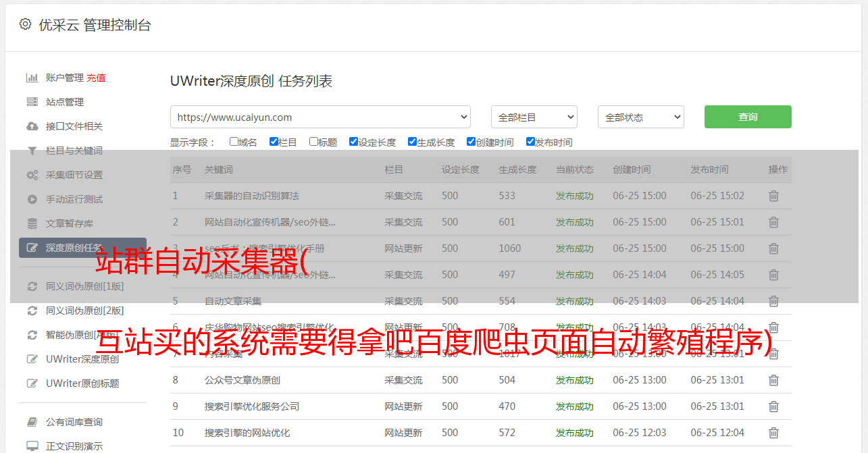The width and height of the screenshot is (868, 453).
Task: Open 栏目与关键词 sidebar link
Action: (74, 151)
